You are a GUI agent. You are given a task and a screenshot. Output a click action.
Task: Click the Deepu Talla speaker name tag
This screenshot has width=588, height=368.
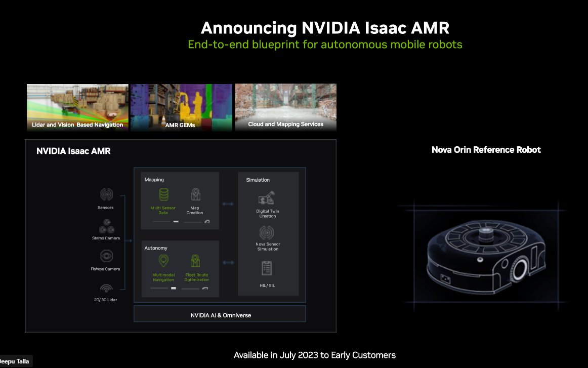click(x=16, y=361)
